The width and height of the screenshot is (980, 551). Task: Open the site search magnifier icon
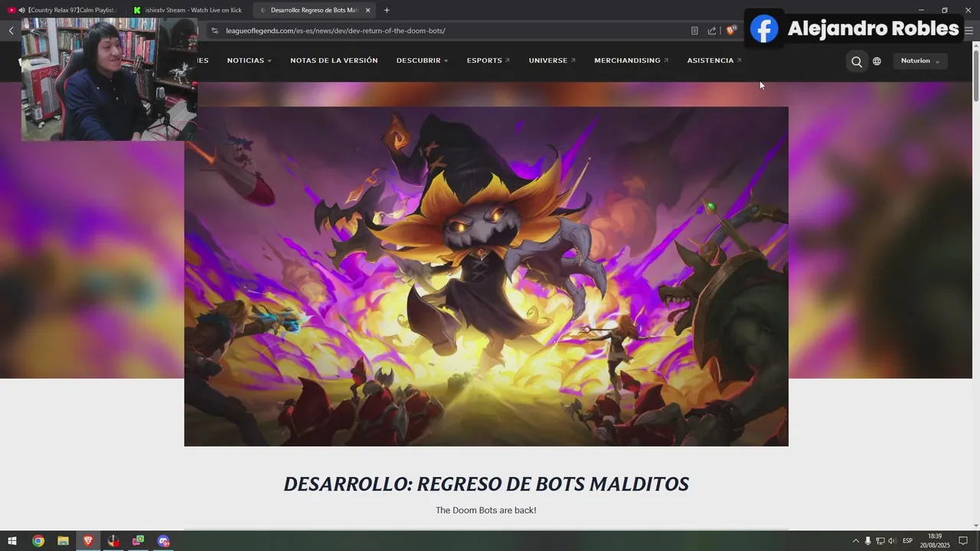[857, 61]
